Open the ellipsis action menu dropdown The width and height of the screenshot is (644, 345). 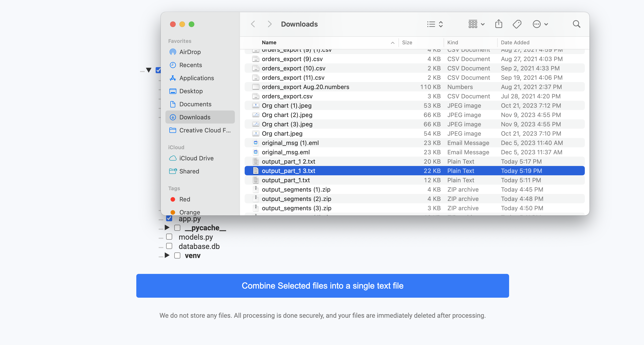tap(540, 24)
